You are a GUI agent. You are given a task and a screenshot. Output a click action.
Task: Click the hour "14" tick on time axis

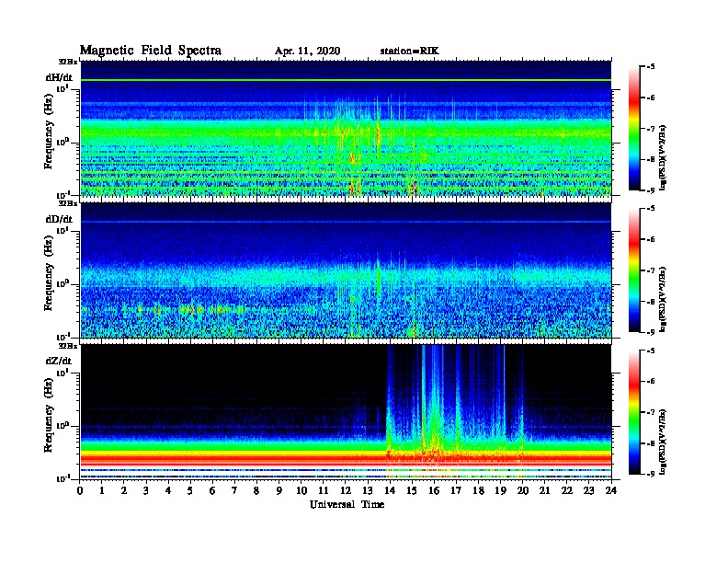(390, 490)
